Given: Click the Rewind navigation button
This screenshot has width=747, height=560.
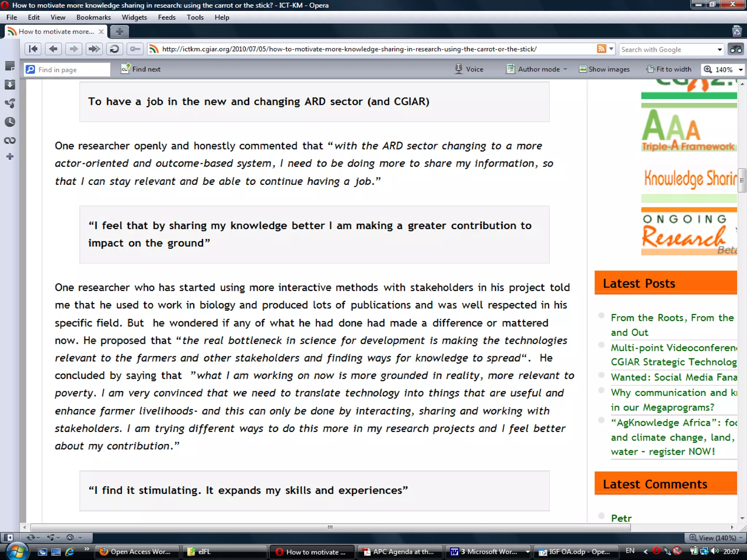Looking at the screenshot, I should pyautogui.click(x=33, y=49).
